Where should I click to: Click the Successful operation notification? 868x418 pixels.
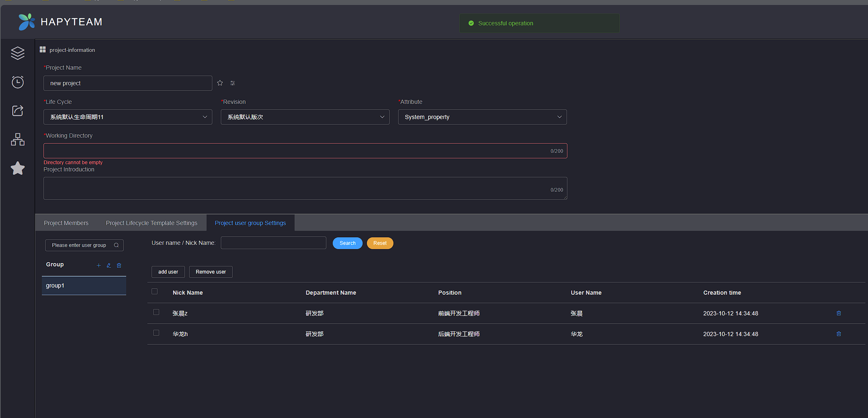click(540, 23)
